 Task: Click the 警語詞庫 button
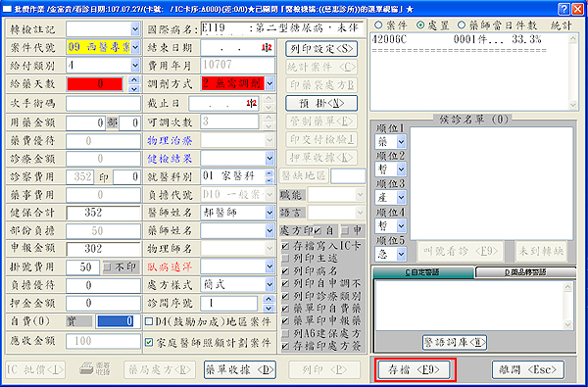coord(455,342)
